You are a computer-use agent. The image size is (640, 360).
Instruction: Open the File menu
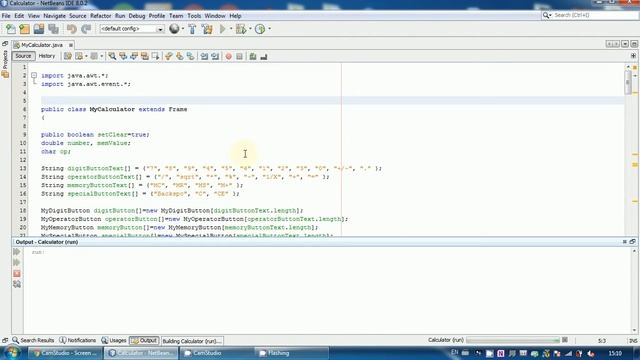(6, 16)
